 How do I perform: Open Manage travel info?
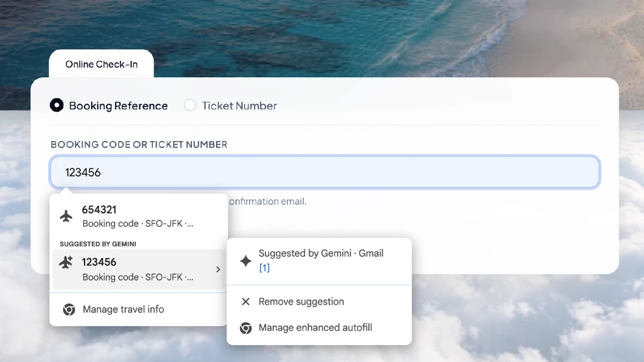point(139,309)
